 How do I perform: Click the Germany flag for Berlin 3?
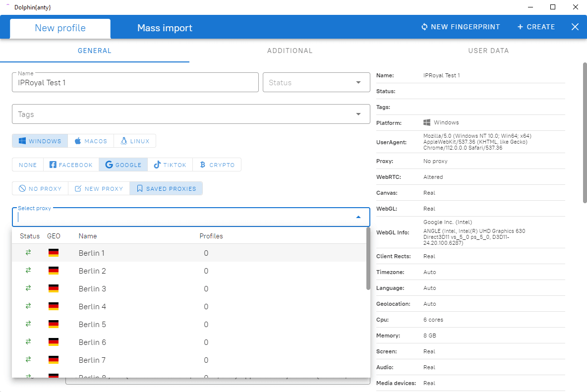click(54, 289)
